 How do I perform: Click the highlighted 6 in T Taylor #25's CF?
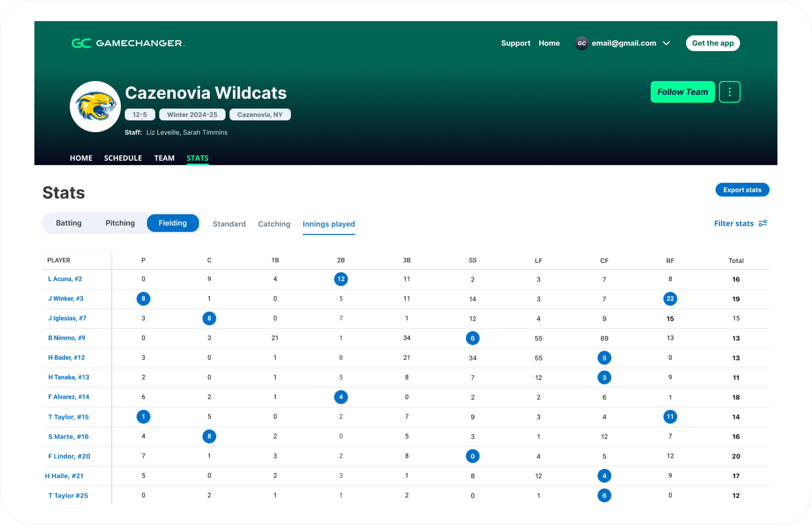tap(604, 495)
